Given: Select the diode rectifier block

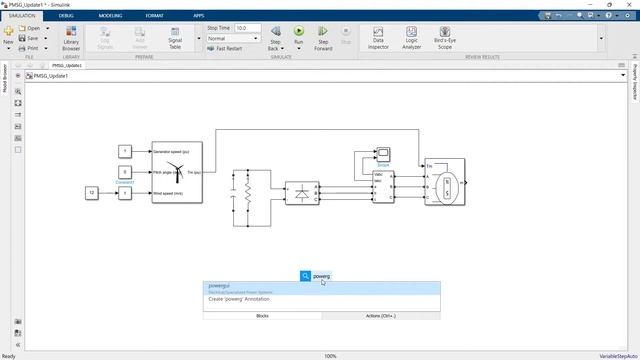Looking at the screenshot, I should [x=302, y=193].
